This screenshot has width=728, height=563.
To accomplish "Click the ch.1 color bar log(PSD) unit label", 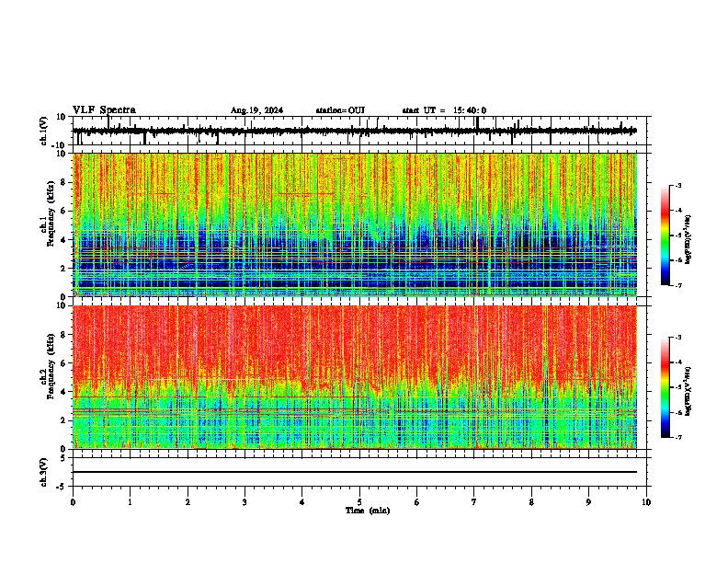I will coord(688,240).
